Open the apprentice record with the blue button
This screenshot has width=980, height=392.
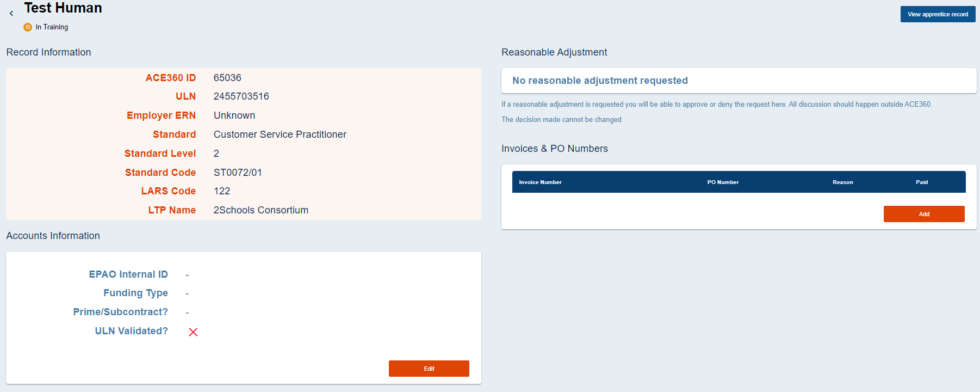tap(938, 14)
